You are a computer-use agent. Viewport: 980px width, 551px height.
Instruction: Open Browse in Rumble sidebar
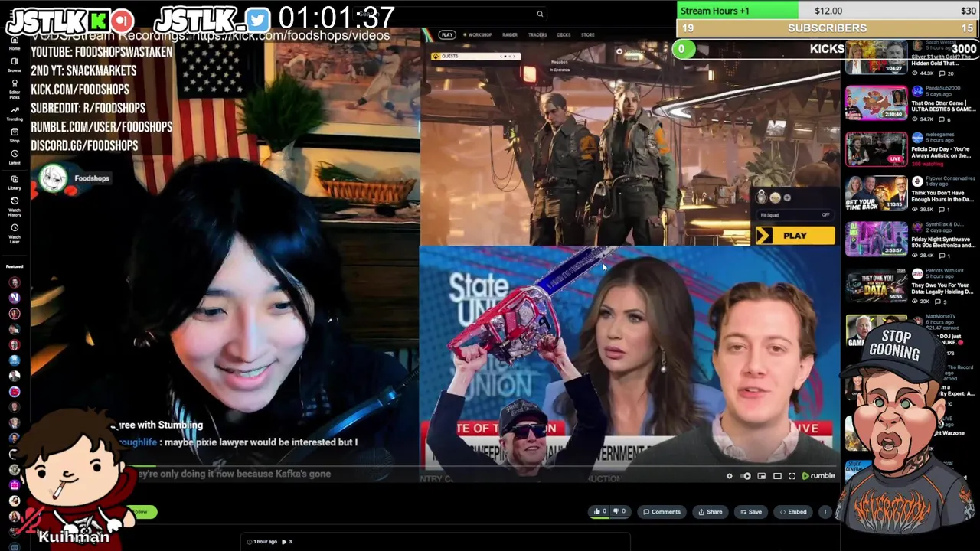click(15, 64)
